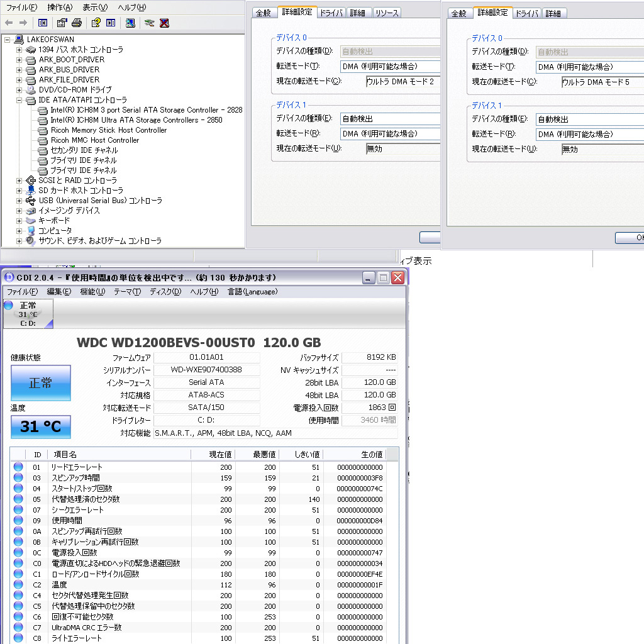Click blue status orb for 温度 C2 row
The width and height of the screenshot is (644, 644).
click(x=18, y=584)
